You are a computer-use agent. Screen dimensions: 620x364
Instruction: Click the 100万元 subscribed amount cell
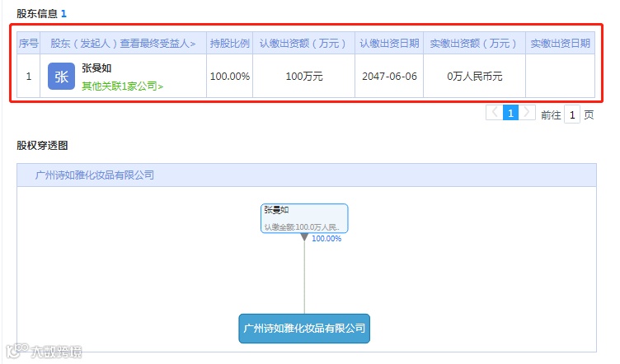(304, 77)
